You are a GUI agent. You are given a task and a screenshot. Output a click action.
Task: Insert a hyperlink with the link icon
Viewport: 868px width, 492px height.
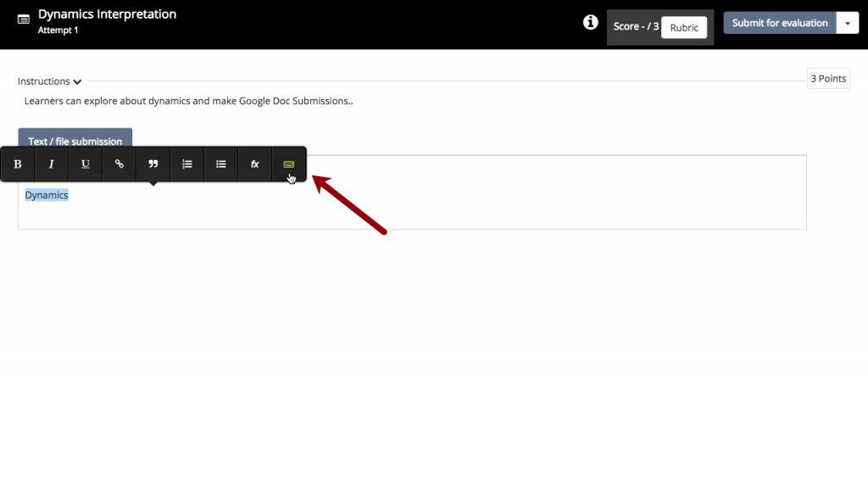point(119,164)
